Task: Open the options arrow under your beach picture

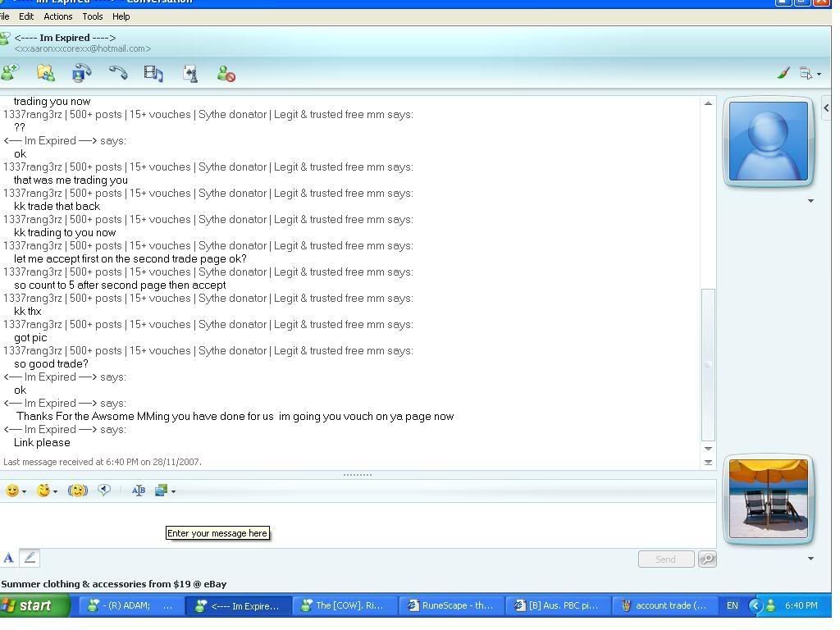Action: 810,558
